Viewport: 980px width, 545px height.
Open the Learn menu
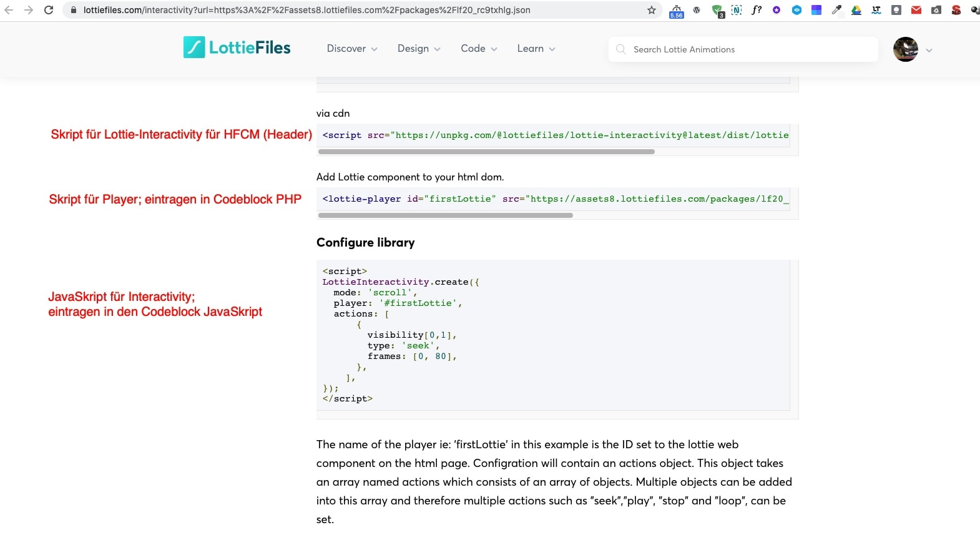(536, 49)
